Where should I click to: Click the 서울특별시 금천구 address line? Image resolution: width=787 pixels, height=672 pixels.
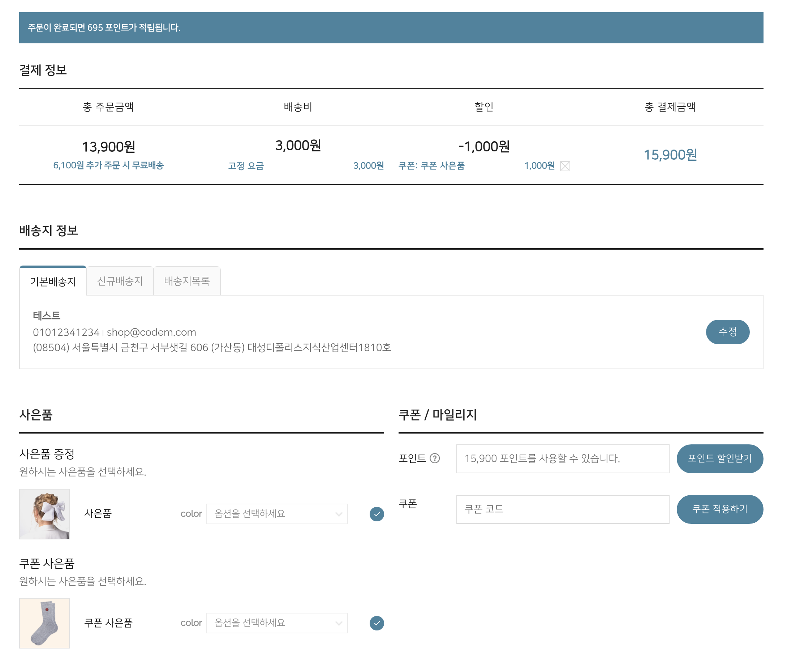point(211,348)
